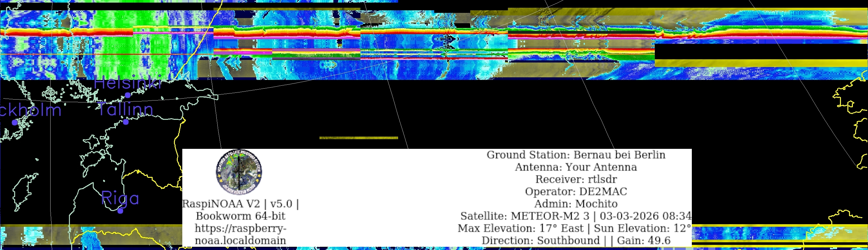Select the Operator DE2MAC text
Image resolution: width=868 pixels, height=250 pixels.
pyautogui.click(x=576, y=191)
